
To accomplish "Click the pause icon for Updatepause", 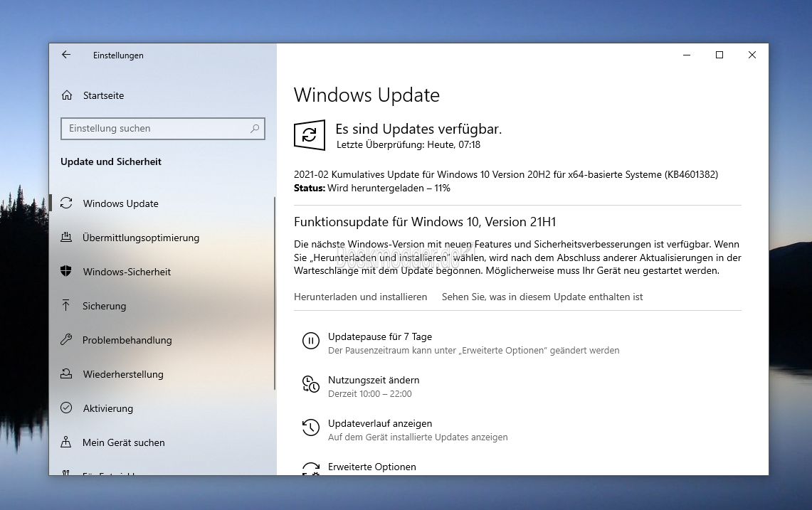I will (x=311, y=341).
